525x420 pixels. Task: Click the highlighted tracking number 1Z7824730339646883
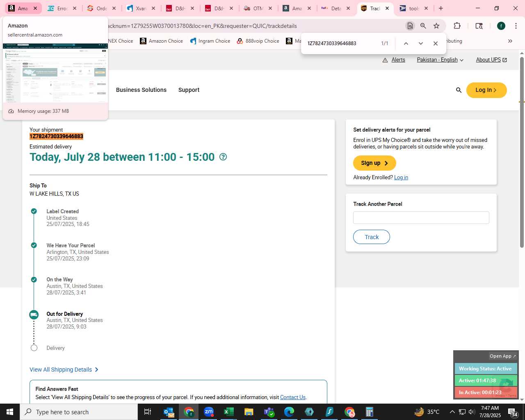(x=56, y=136)
